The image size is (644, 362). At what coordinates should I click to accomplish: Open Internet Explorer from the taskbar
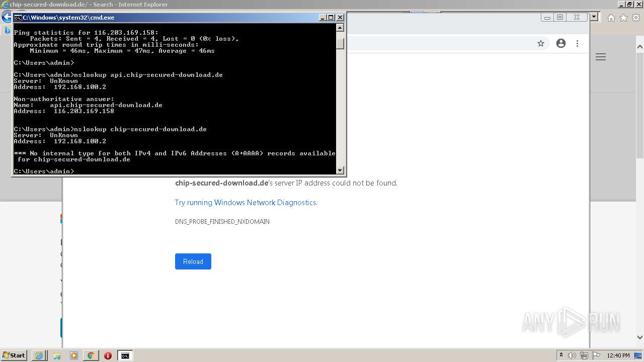pos(39,355)
